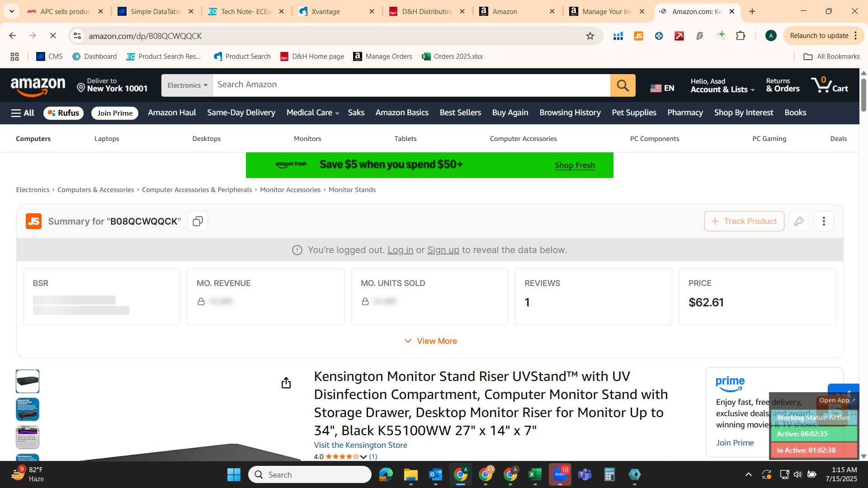Open the Chrome apps grid shortcut
The width and height of the screenshot is (868, 488).
(x=14, y=56)
